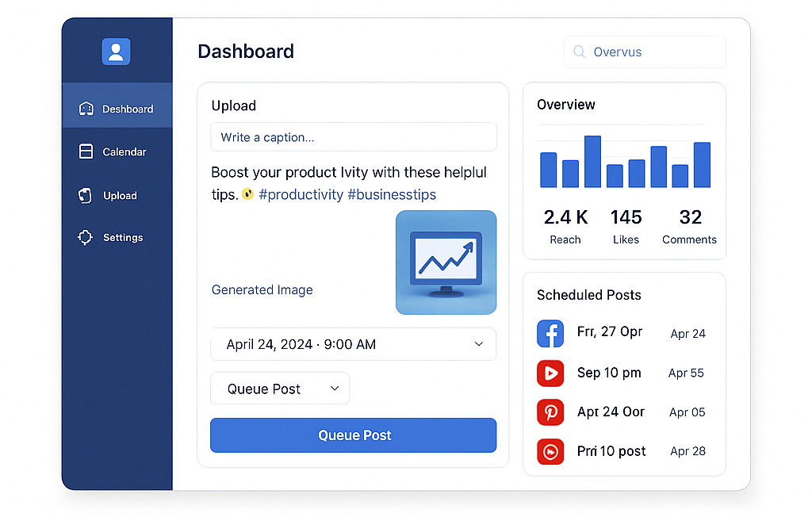This screenshot has width=812, height=517.
Task: Click the Upload sidebar icon
Action: (x=86, y=195)
